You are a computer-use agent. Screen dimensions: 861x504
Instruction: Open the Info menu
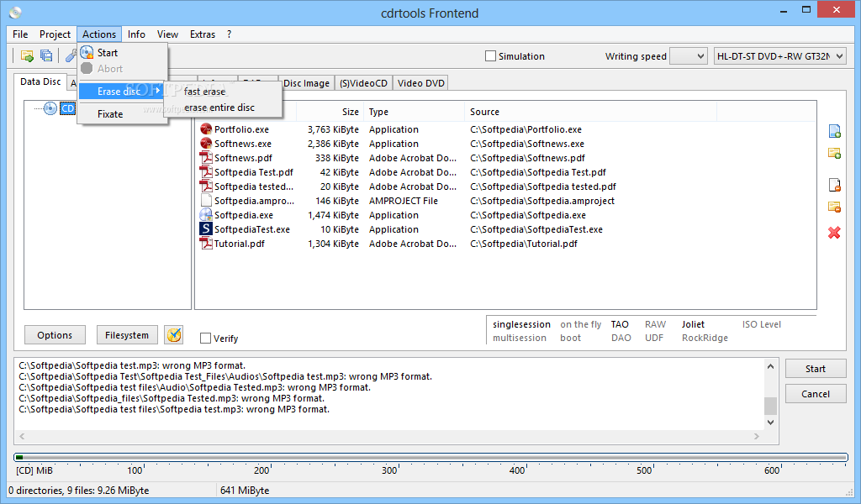136,34
